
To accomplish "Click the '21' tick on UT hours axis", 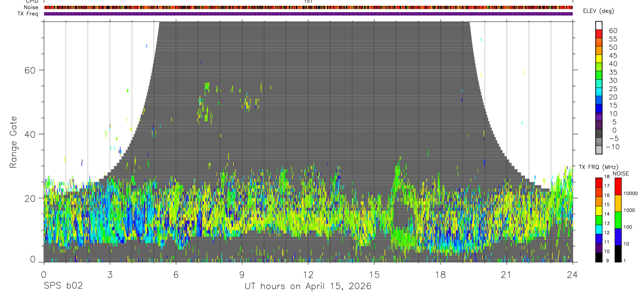I will click(506, 274).
